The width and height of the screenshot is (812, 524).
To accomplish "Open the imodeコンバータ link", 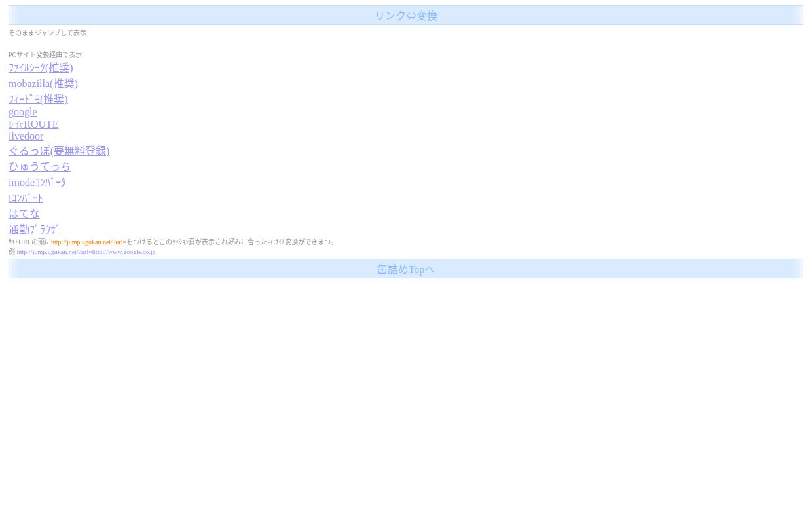I will tap(37, 182).
